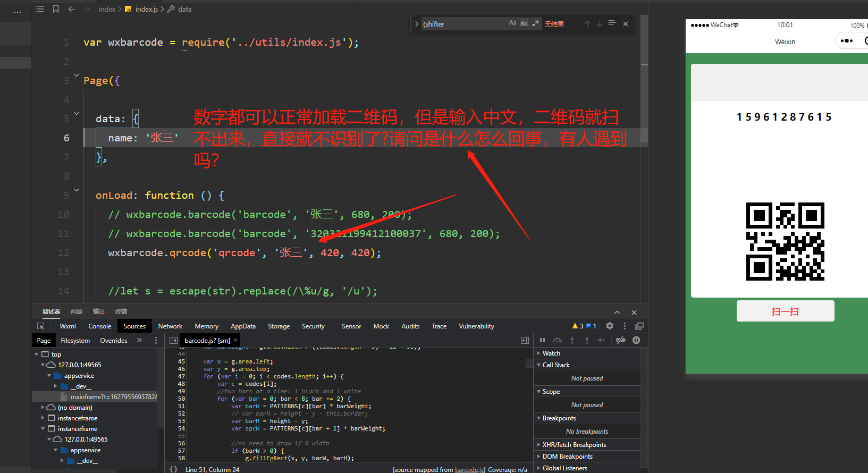Screen dimensions: 868x473
Task: Collapse the Page({ code fold arrow
Action: click(x=77, y=75)
